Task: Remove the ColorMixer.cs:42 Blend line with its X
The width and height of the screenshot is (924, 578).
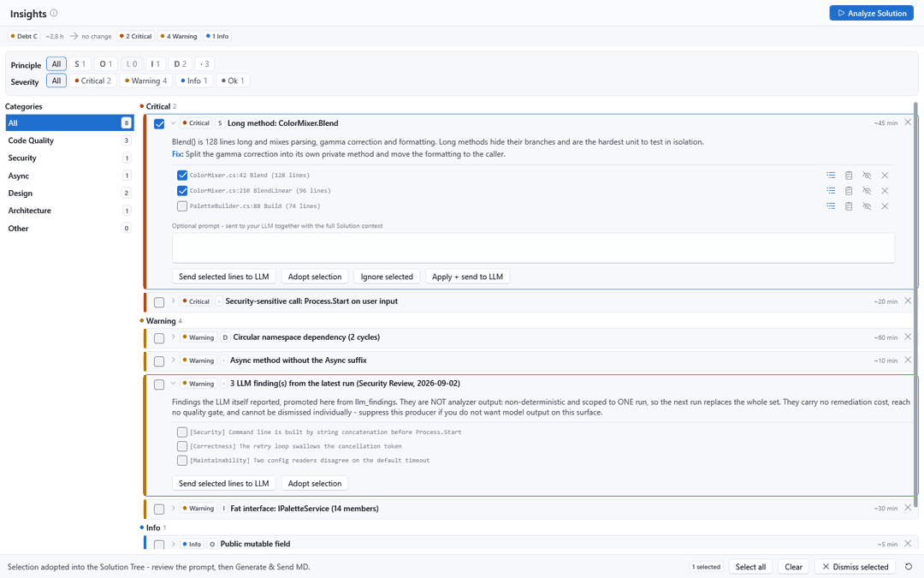Action: pos(885,176)
